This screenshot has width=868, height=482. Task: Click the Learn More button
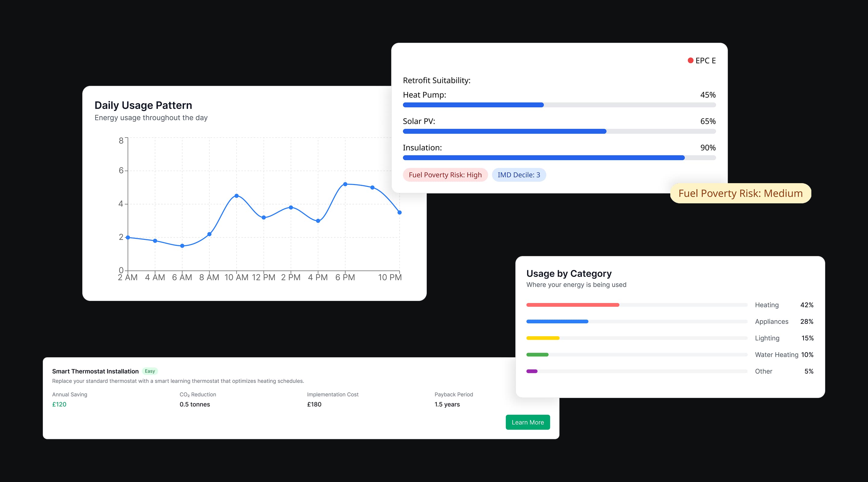click(x=527, y=422)
